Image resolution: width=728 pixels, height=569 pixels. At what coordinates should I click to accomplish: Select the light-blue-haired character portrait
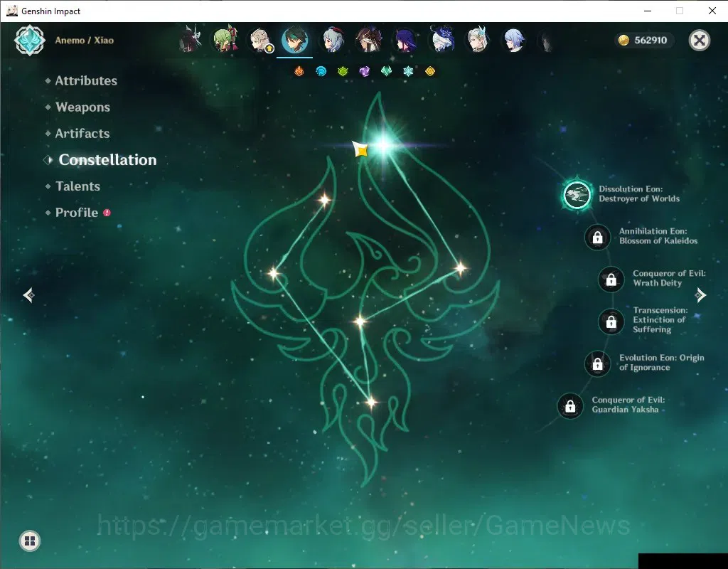tap(514, 40)
